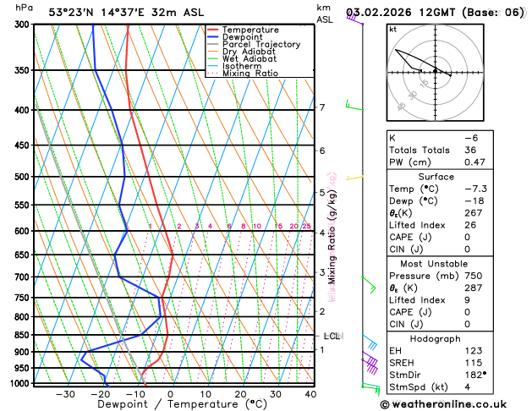Click the purple wind barb at 300 hPa
This screenshot has height=411, width=532.
(354, 18)
